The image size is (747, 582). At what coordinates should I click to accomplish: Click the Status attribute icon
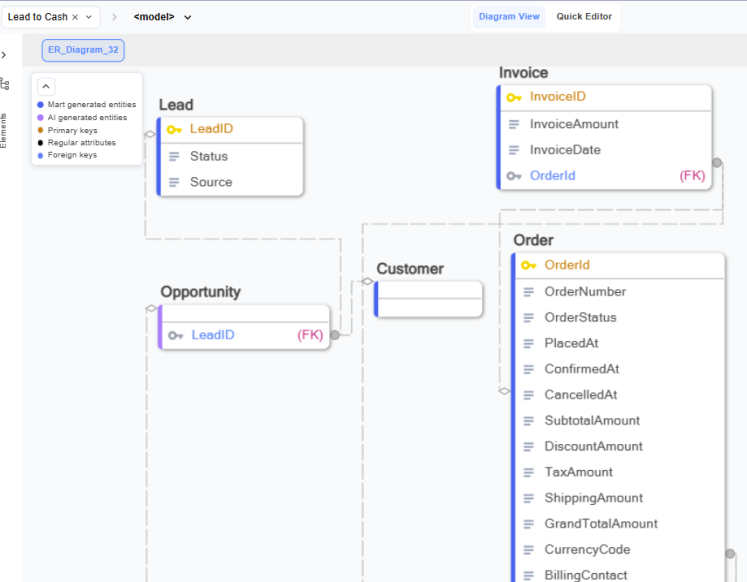click(x=174, y=156)
